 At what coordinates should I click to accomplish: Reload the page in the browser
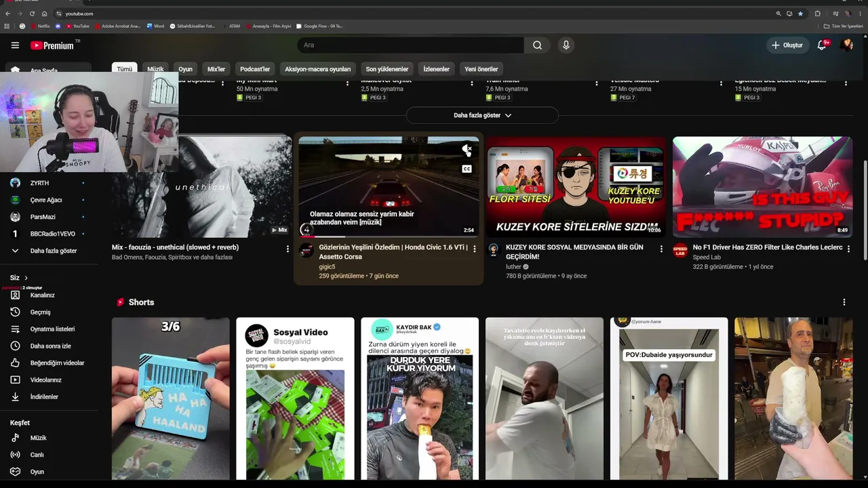(x=32, y=14)
